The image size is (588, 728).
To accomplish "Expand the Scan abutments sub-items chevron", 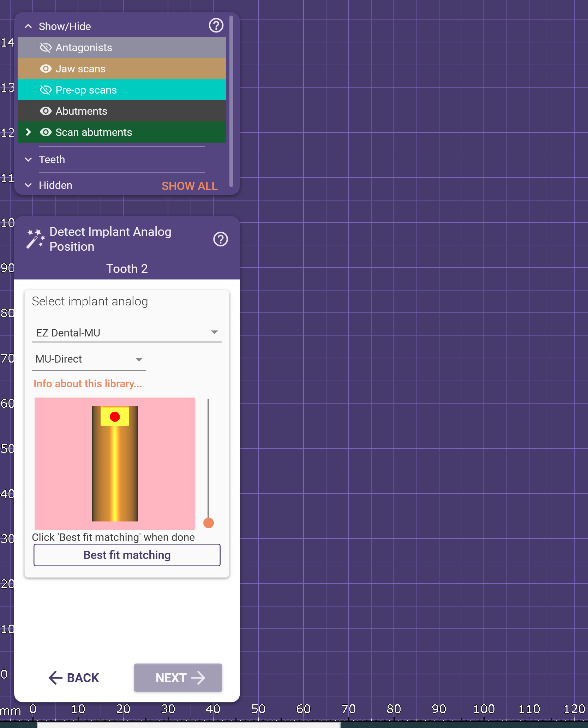I will point(29,132).
